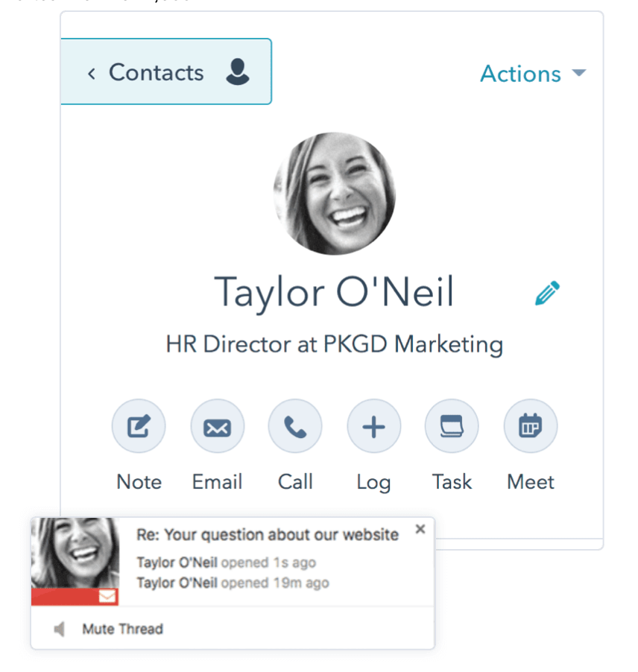Schedule a meeting with the Meet calendar icon
Viewport: 638px width, 672px height.
tap(531, 426)
